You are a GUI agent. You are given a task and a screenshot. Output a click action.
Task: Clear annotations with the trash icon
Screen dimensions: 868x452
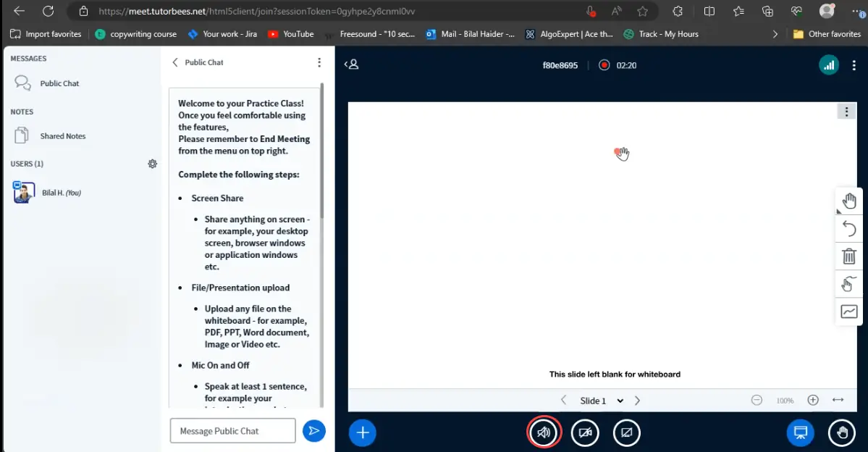[849, 256]
